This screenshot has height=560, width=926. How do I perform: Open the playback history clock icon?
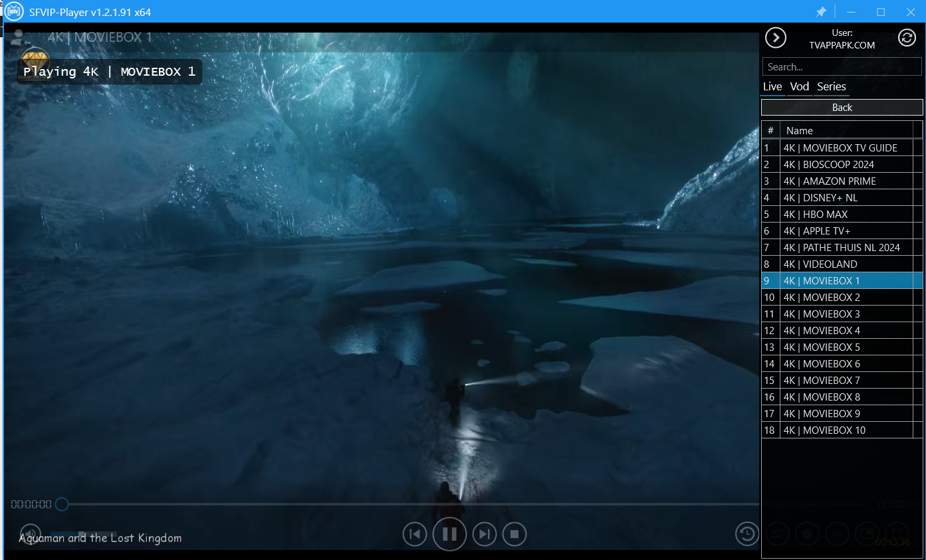[x=747, y=534]
